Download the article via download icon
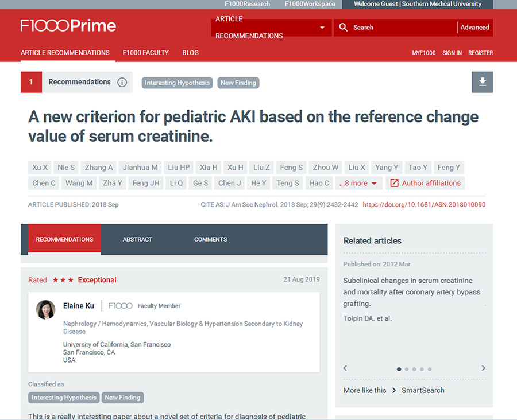 pos(482,82)
